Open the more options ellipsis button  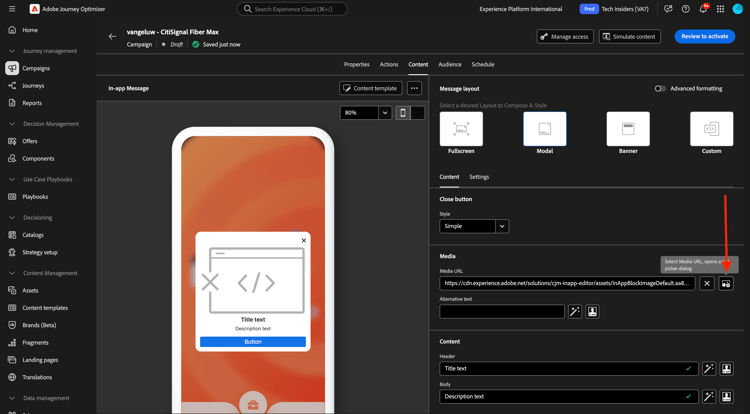414,88
